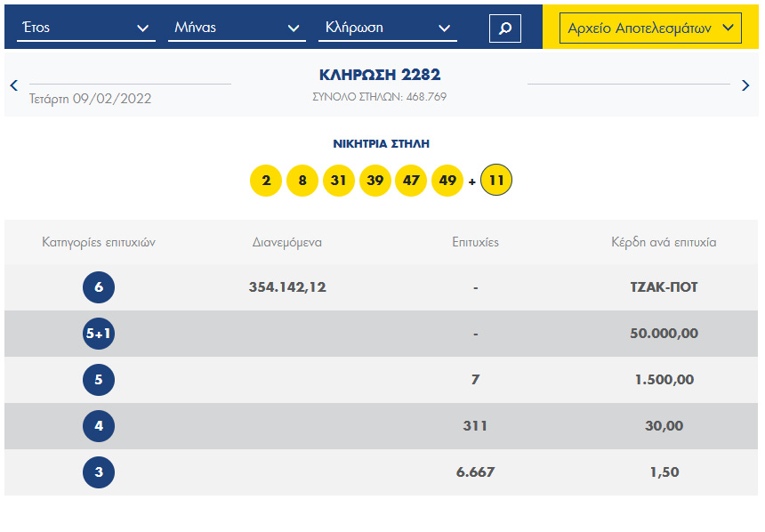Click the bonus number 11 ball
765x532 pixels.
click(x=496, y=181)
